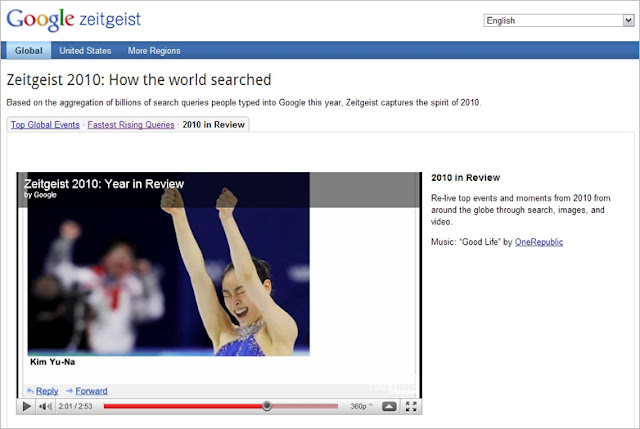Click the heading Zeitgeist 2010: How the world searched
640x429 pixels.
[139, 80]
